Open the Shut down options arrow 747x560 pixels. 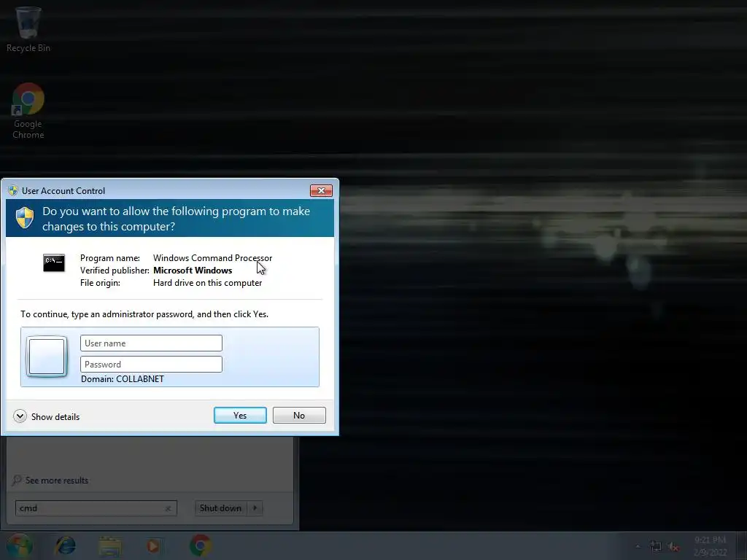point(255,508)
